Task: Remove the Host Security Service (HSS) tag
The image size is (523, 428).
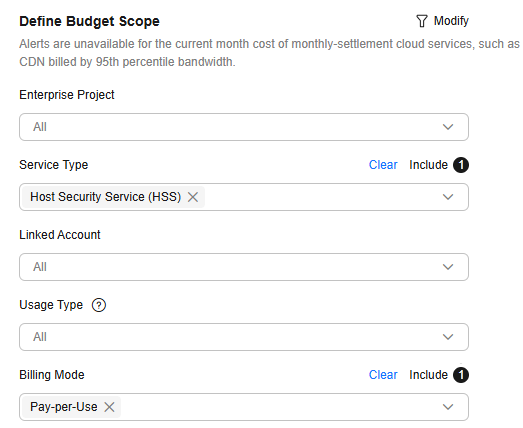Action: click(x=193, y=197)
